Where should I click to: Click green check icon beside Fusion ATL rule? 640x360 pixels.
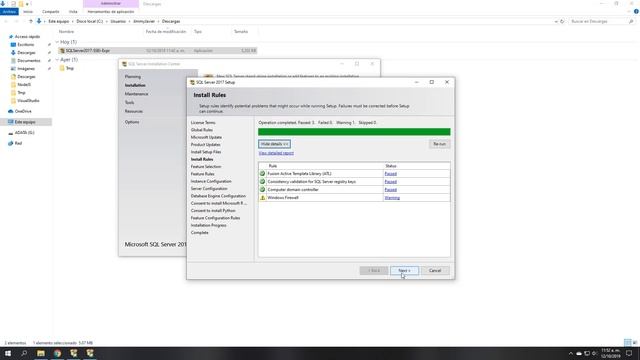coord(262,173)
